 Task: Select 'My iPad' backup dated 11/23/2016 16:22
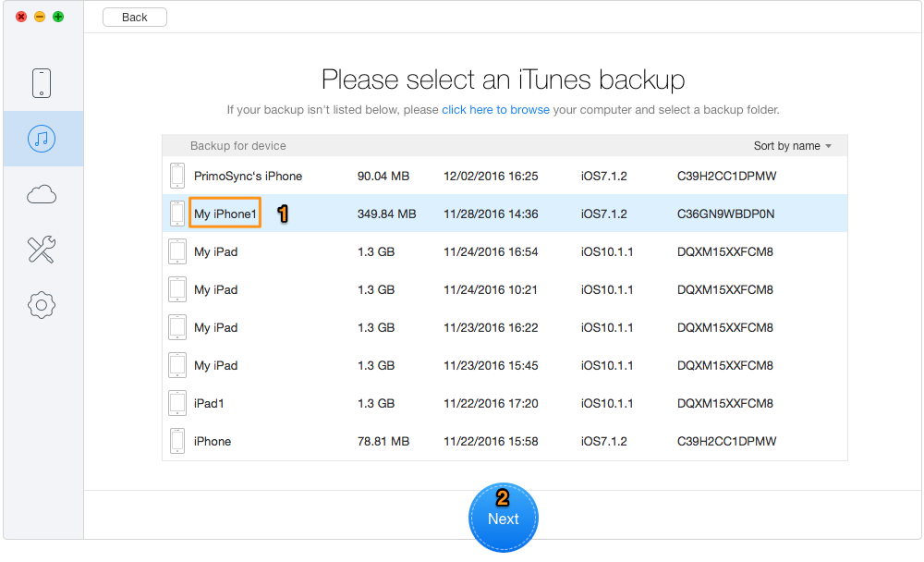tap(215, 327)
